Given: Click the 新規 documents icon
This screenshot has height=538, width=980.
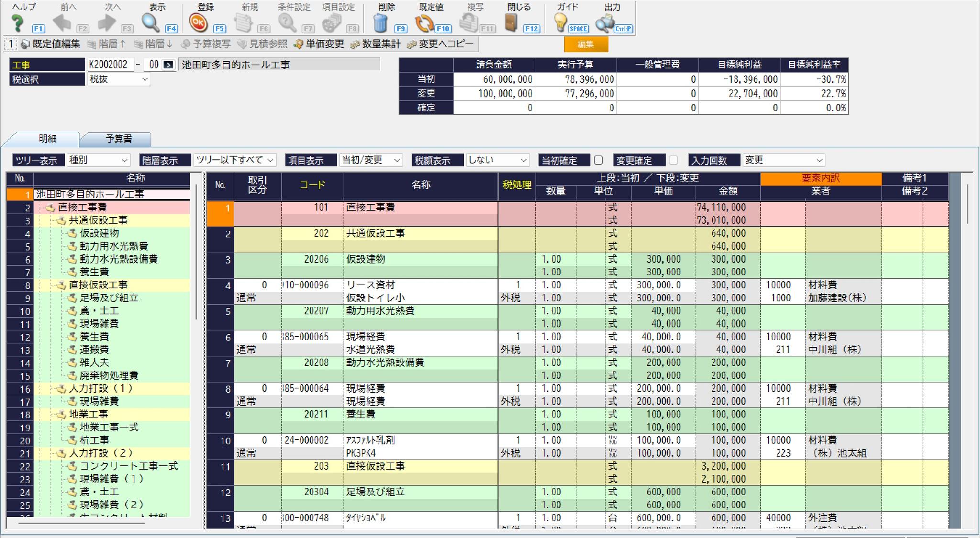Looking at the screenshot, I should click(243, 23).
